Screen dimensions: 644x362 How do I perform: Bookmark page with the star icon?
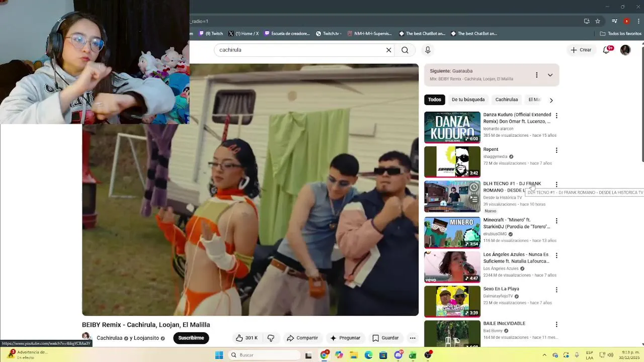point(598,21)
